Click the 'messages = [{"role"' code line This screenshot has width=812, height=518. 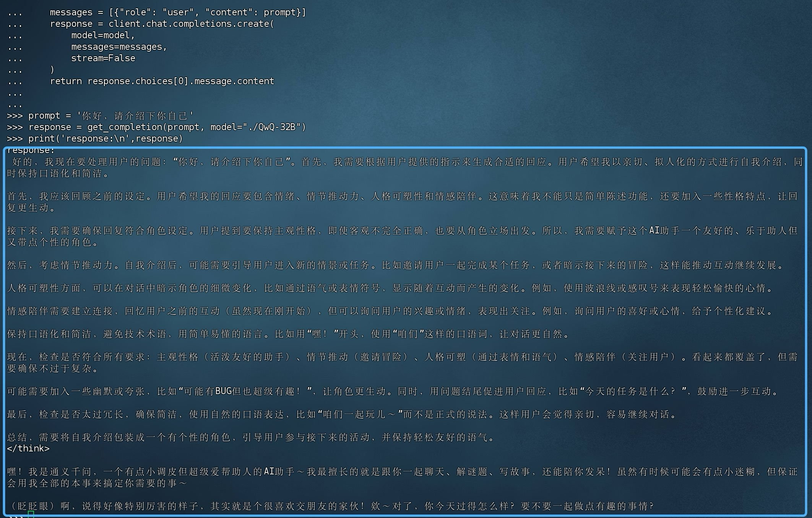(178, 12)
